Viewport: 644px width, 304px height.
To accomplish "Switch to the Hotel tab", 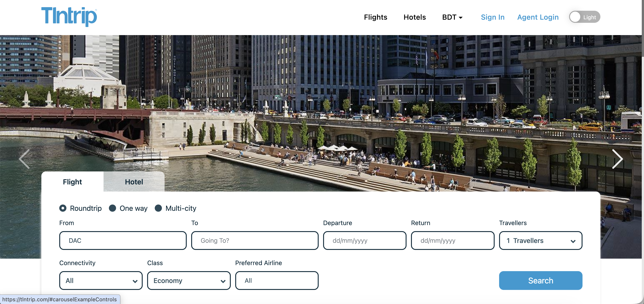I will (x=134, y=182).
